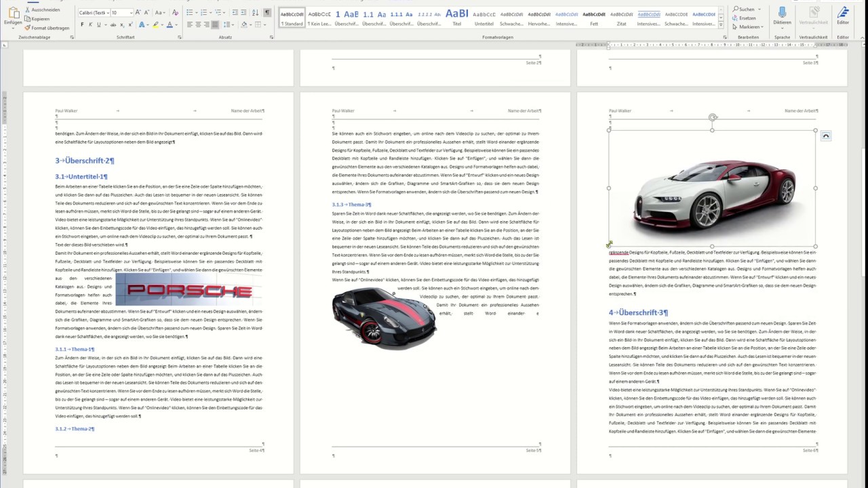Viewport: 868px width, 488px height.
Task: Open font color dropdown arrow
Action: coord(177,24)
